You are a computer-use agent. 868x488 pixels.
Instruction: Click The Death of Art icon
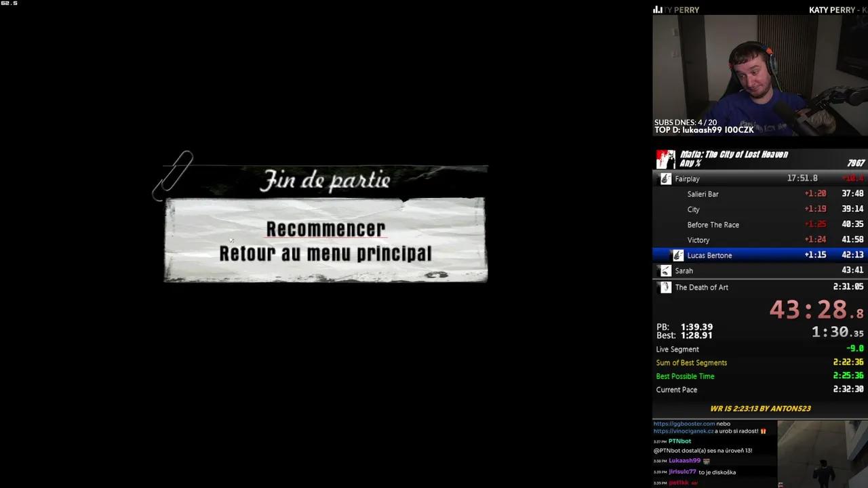click(x=666, y=287)
